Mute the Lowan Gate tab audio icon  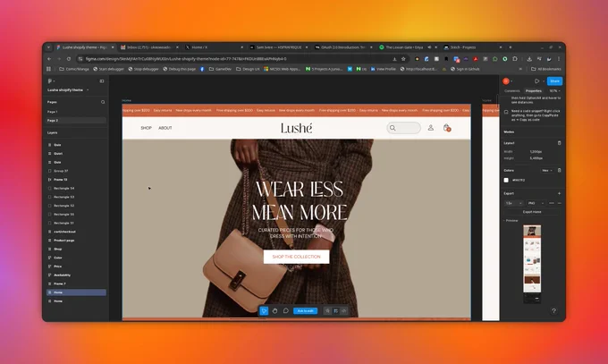click(429, 47)
